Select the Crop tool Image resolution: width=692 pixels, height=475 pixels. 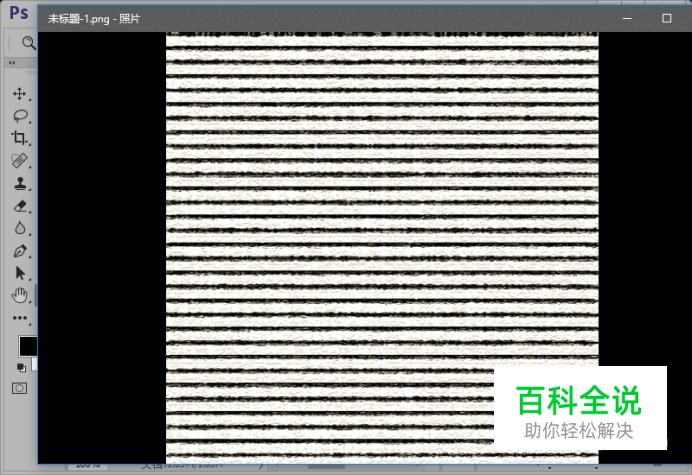pos(19,138)
